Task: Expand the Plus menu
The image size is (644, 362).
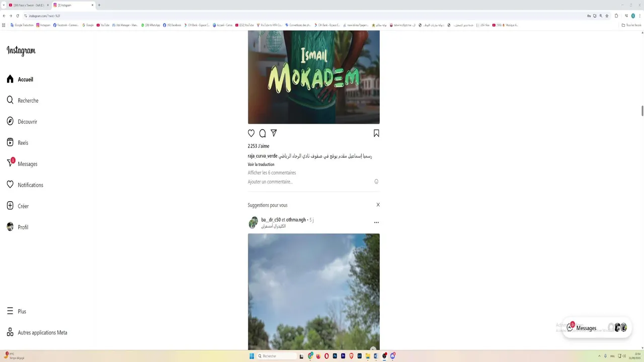Action: click(x=16, y=312)
